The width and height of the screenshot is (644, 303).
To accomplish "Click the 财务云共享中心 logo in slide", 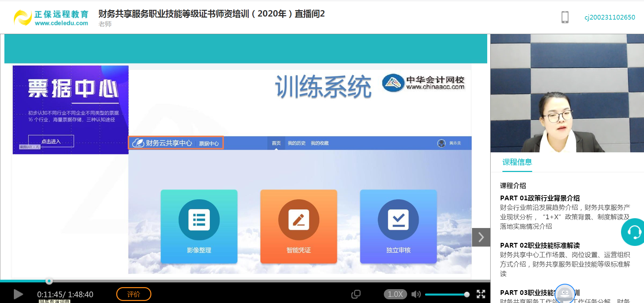I will coord(163,143).
